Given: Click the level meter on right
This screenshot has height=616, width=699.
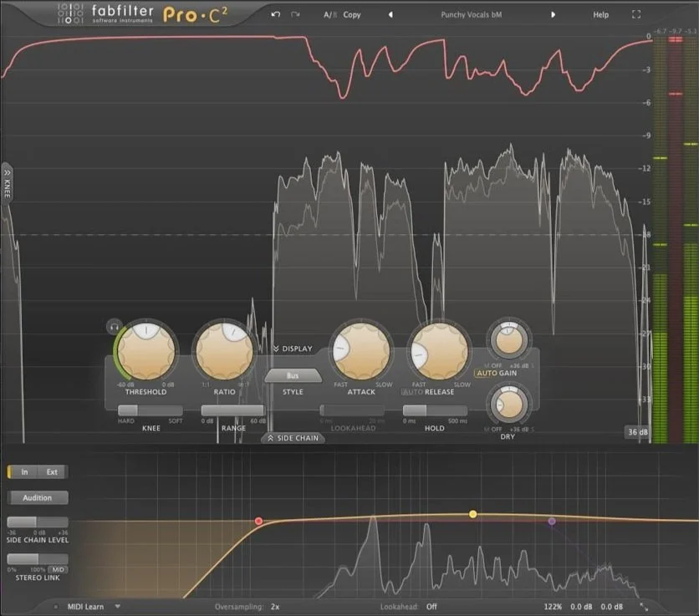Looking at the screenshot, I should point(676,240).
